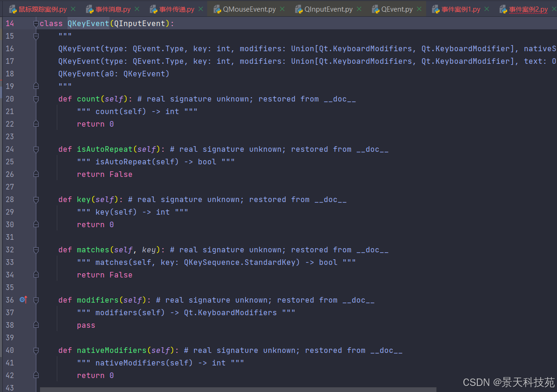Collapse the isAutoRepeat method fold arrow
Viewport: 557px width, 392px height.
point(36,149)
